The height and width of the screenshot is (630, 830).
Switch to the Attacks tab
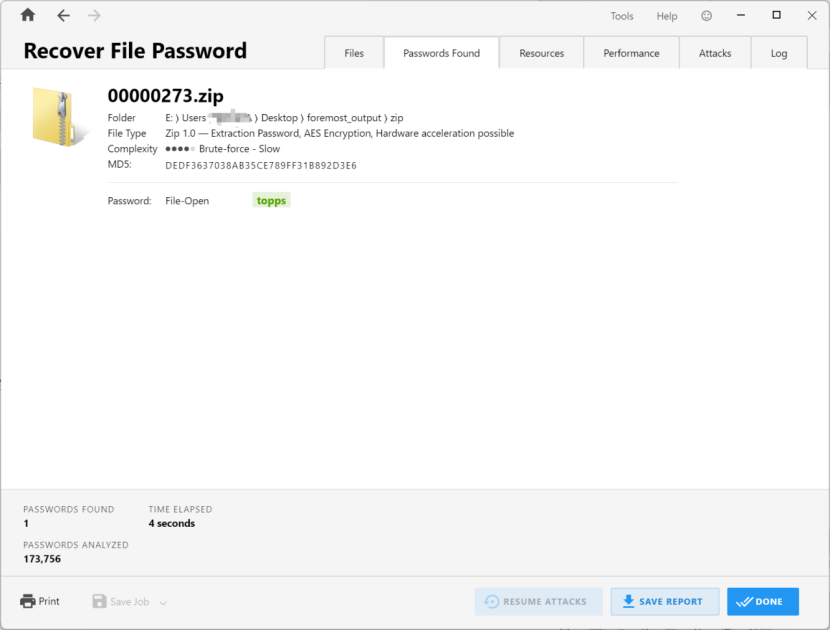(x=715, y=53)
